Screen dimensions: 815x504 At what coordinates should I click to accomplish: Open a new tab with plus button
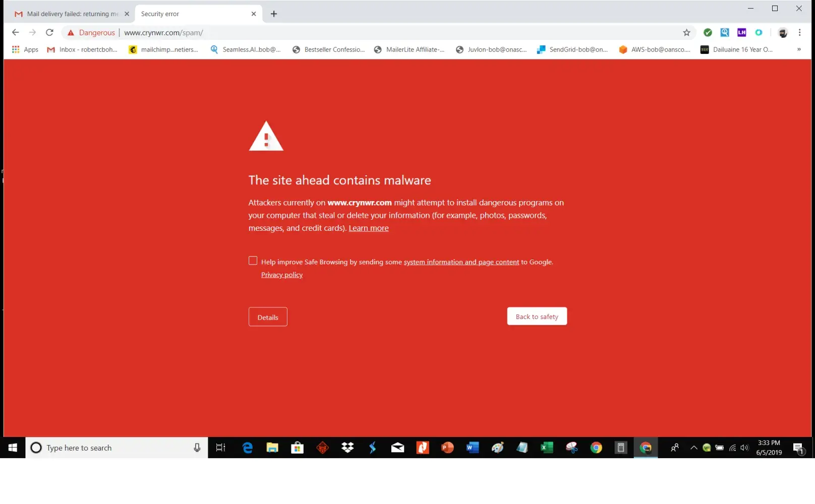(274, 14)
